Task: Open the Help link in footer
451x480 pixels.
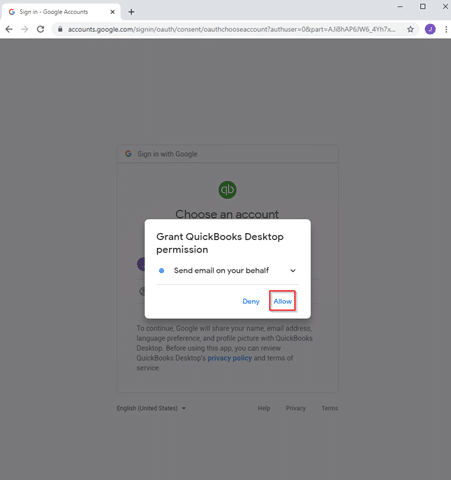Action: (264, 408)
